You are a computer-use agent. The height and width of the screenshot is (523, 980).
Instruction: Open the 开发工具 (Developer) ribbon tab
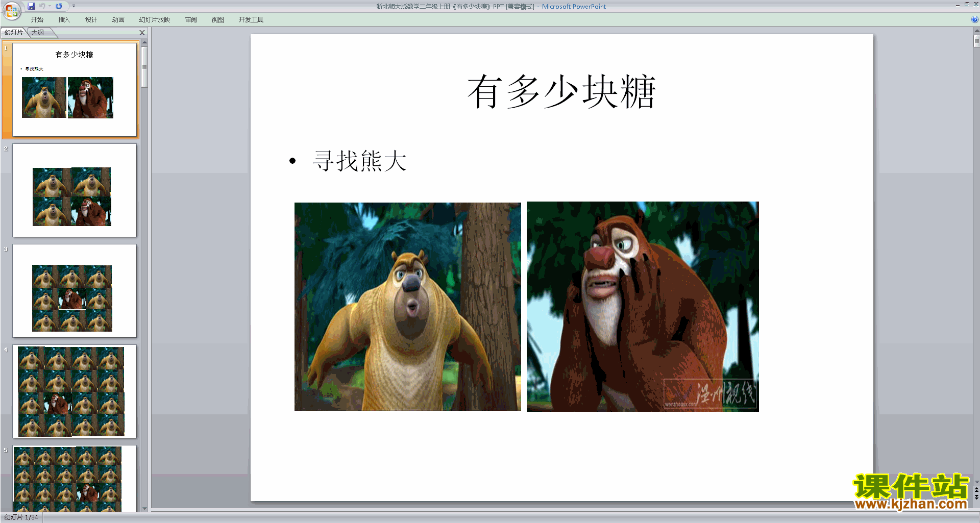point(251,19)
